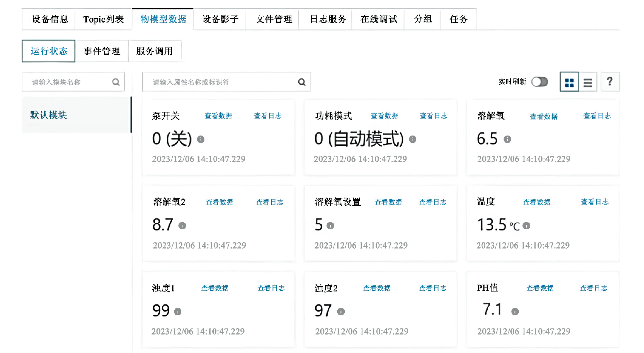Click 查看日志 for 泵开关

(x=268, y=116)
